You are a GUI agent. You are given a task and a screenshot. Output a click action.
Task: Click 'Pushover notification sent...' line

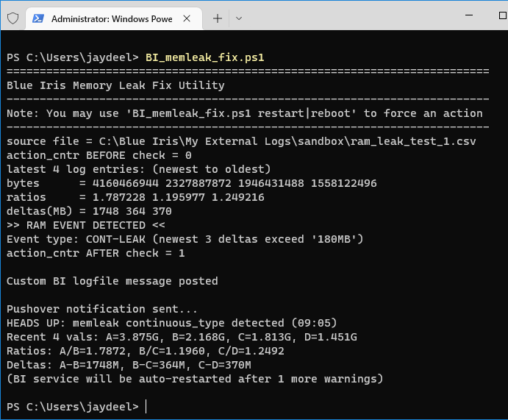point(102,309)
